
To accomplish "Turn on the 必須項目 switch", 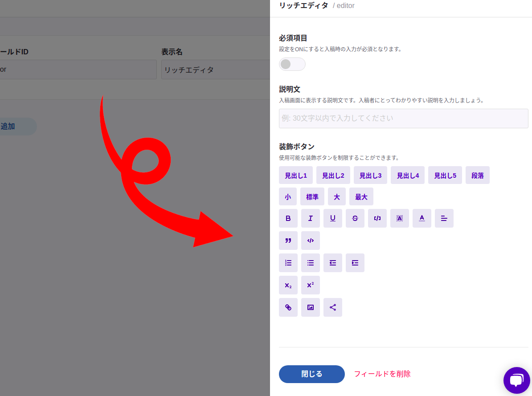I will point(292,64).
